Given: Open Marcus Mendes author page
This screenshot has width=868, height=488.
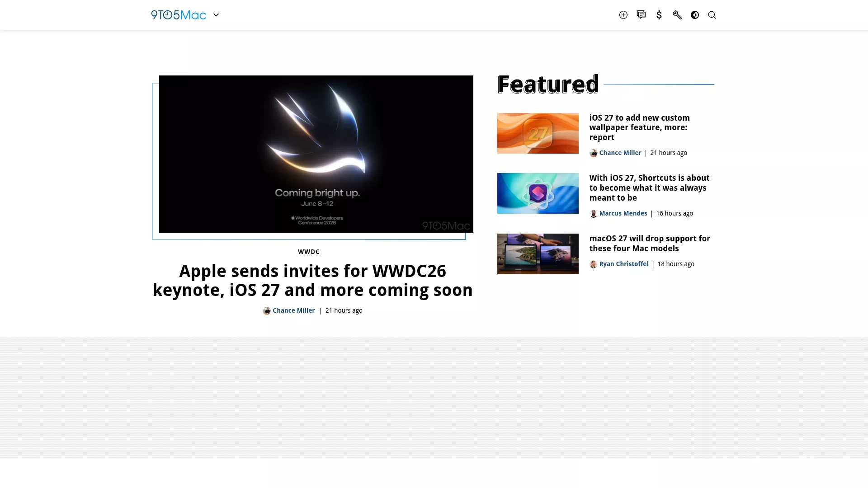Looking at the screenshot, I should pyautogui.click(x=623, y=213).
